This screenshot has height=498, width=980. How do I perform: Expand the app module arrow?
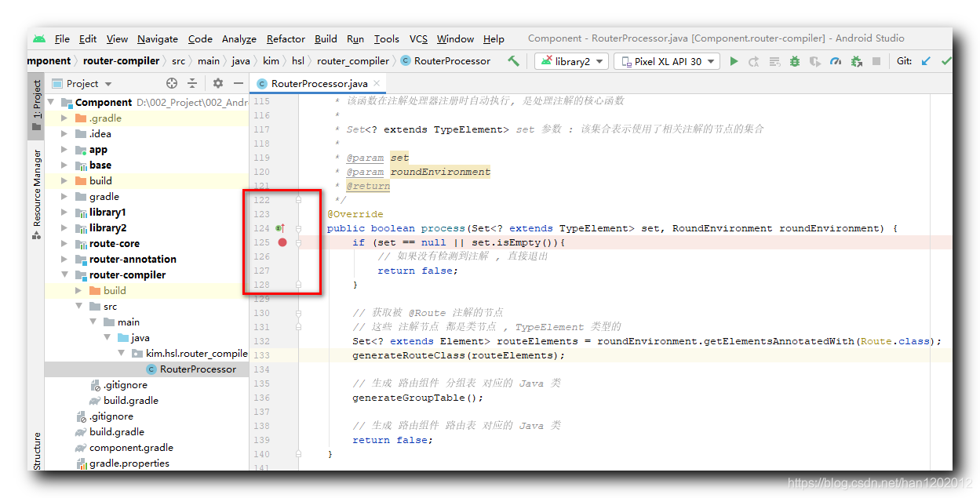pos(65,150)
